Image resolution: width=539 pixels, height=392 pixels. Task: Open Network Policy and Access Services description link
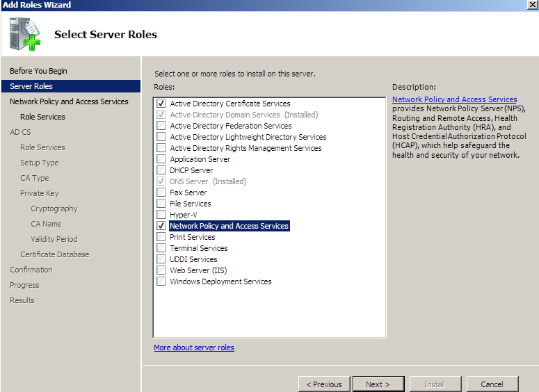454,99
